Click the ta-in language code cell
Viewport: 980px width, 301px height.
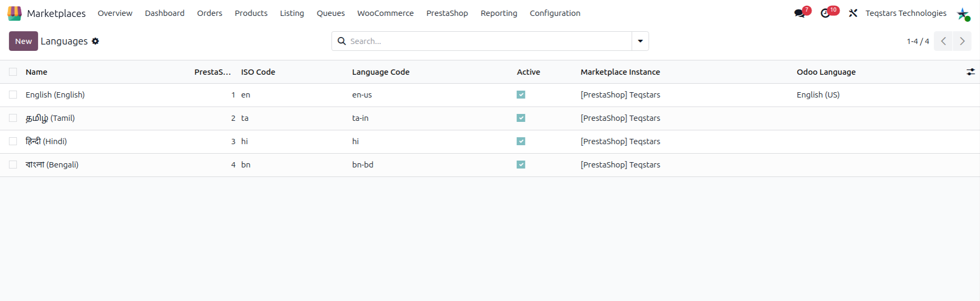[x=360, y=118]
